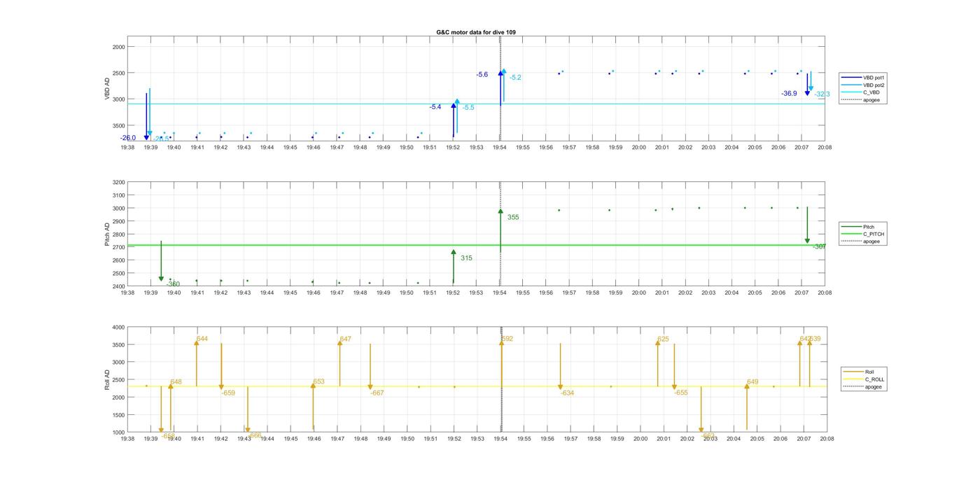980x485 pixels.
Task: Click "apogee" in the VBD plot legend
Action: click(x=871, y=100)
